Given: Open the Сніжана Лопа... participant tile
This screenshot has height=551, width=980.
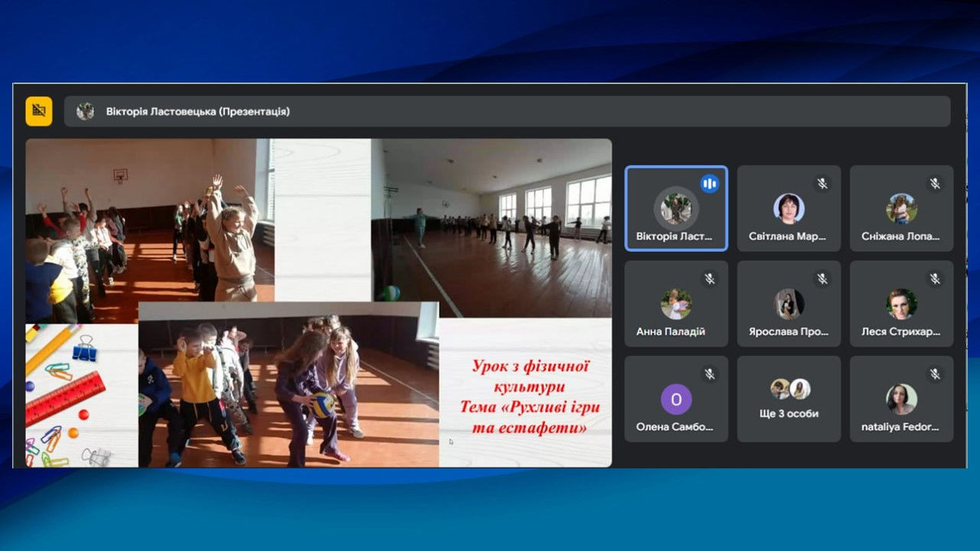Looking at the screenshot, I should coord(902,208).
